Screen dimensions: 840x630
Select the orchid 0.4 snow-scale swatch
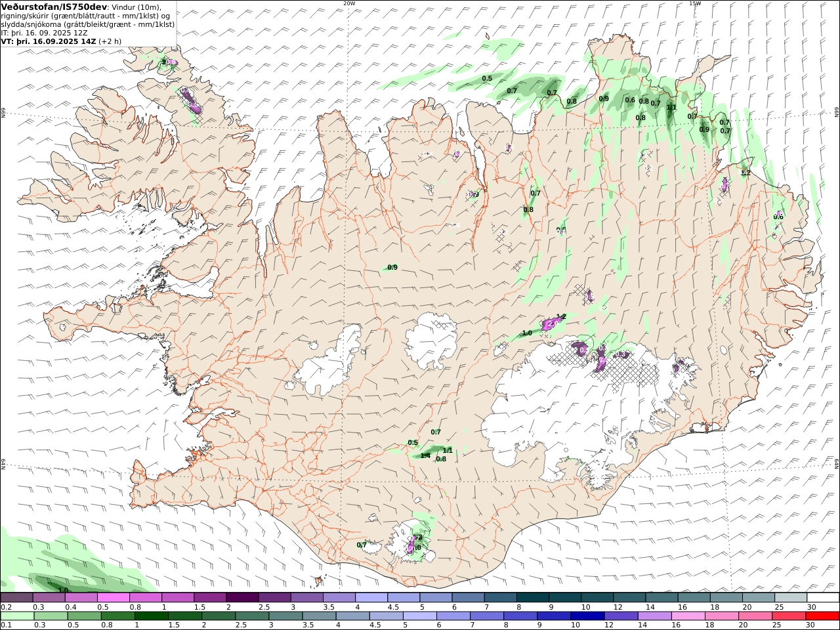click(x=81, y=598)
